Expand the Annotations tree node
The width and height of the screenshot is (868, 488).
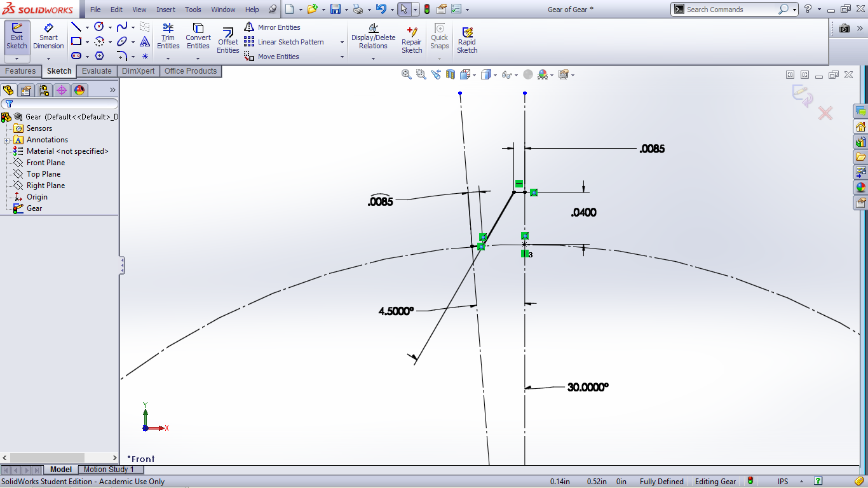point(7,140)
